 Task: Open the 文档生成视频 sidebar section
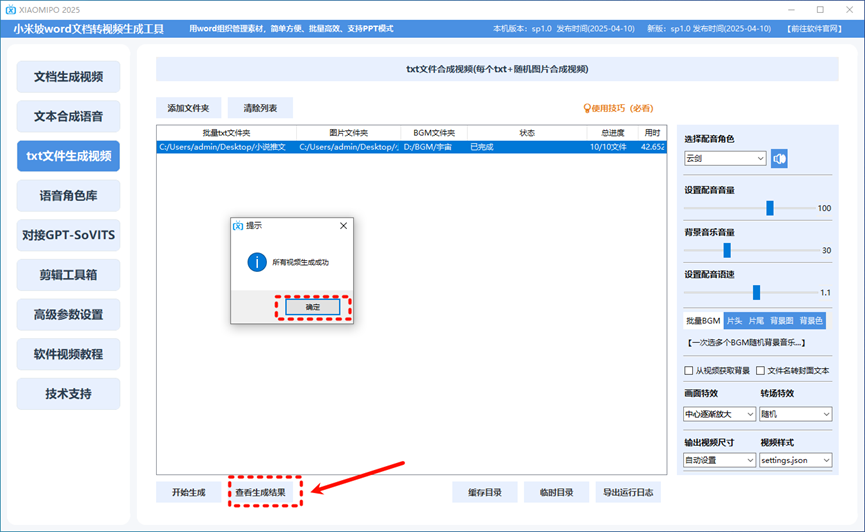click(68, 77)
